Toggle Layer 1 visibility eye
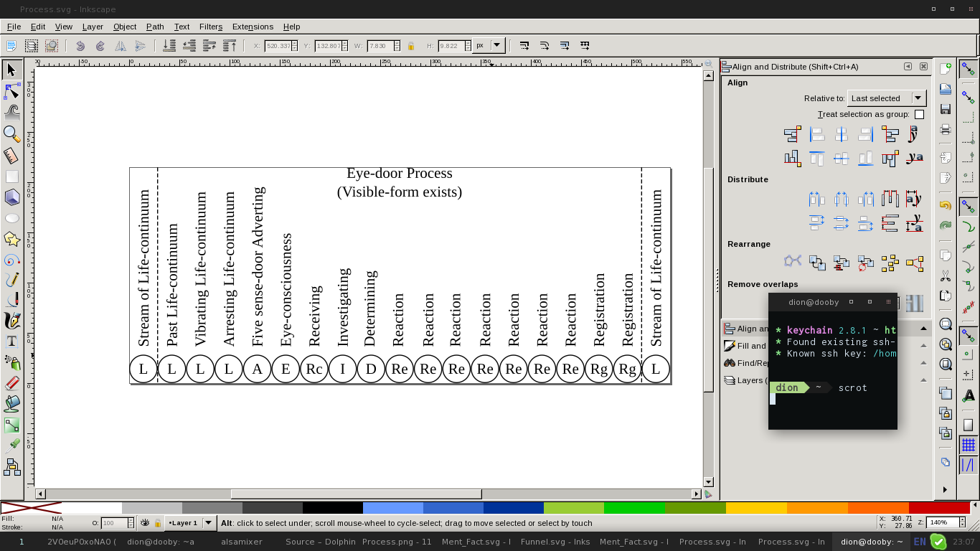 145,523
